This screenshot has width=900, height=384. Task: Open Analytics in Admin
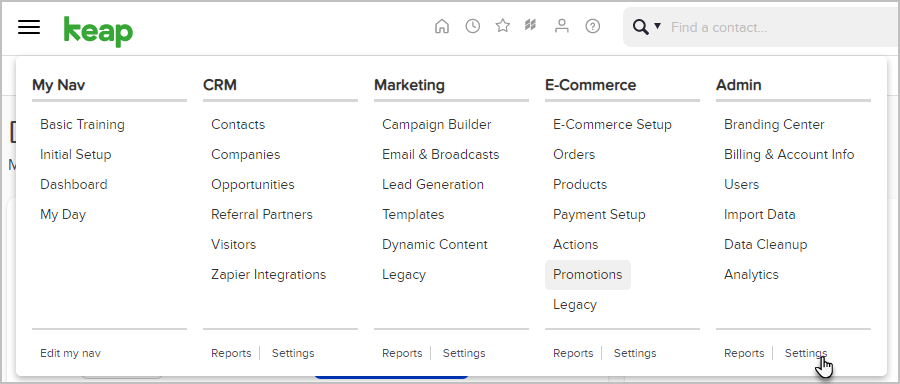click(751, 274)
